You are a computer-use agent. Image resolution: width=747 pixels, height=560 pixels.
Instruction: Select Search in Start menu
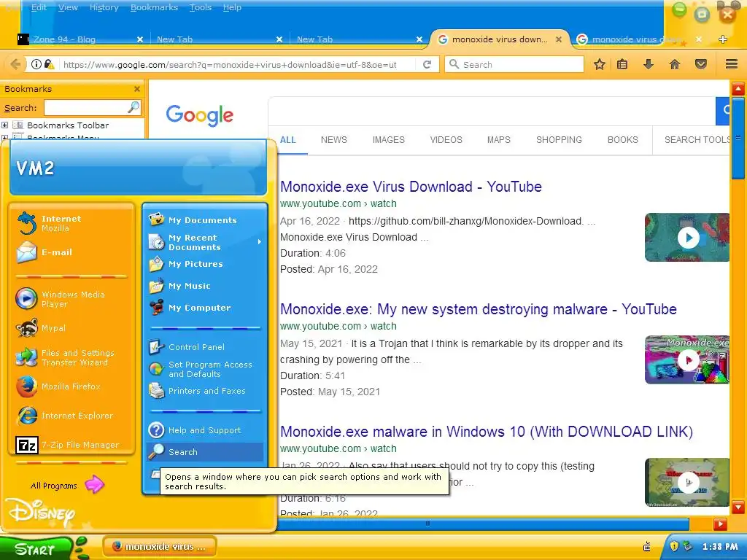pos(205,452)
